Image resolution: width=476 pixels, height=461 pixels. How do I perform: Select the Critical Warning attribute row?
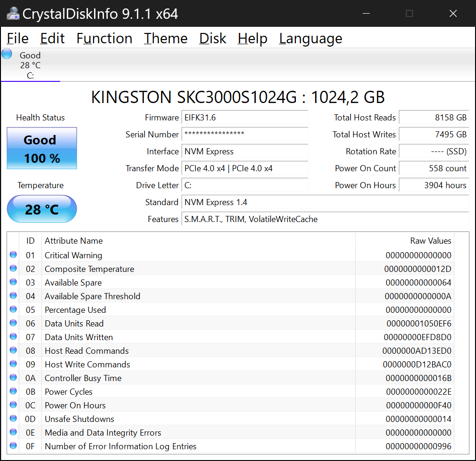coord(231,255)
